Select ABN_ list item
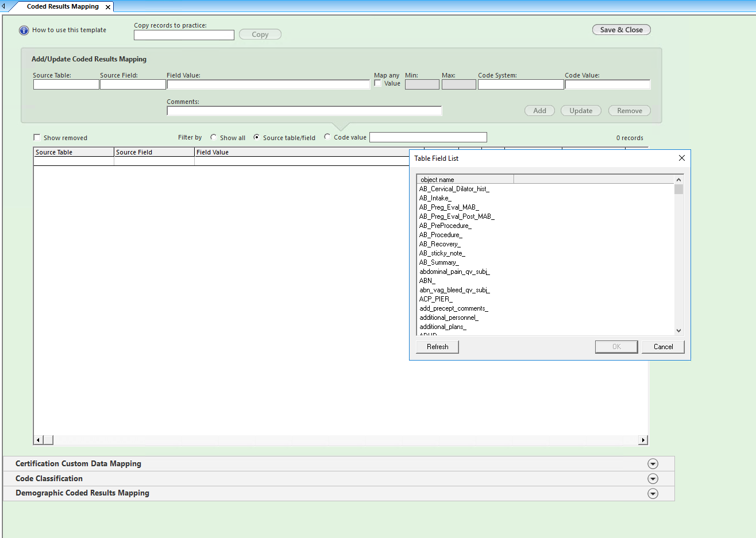The height and width of the screenshot is (538, 756). coord(427,281)
